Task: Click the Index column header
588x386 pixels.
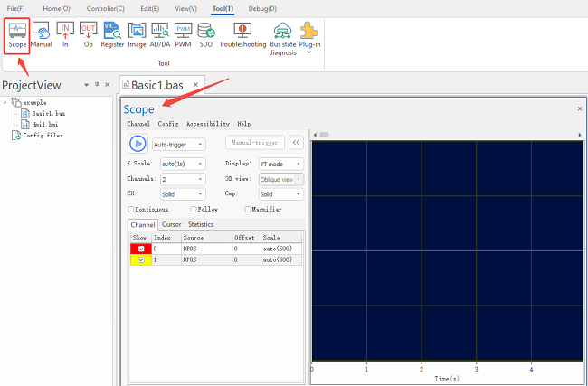Action: point(166,238)
